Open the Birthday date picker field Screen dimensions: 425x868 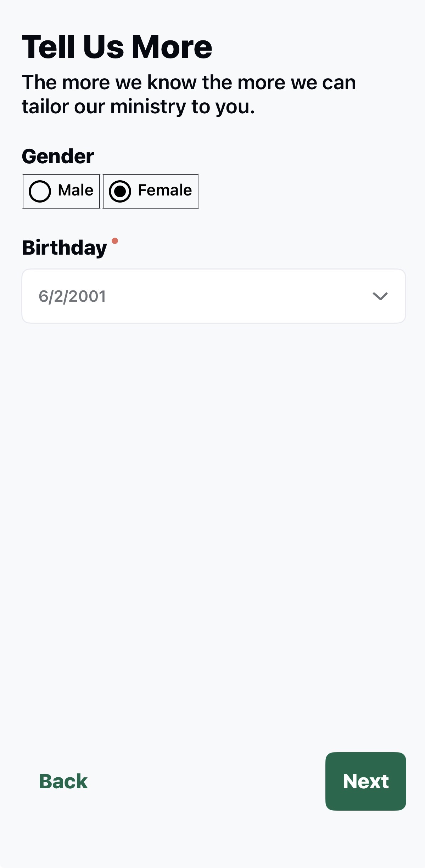coord(213,296)
